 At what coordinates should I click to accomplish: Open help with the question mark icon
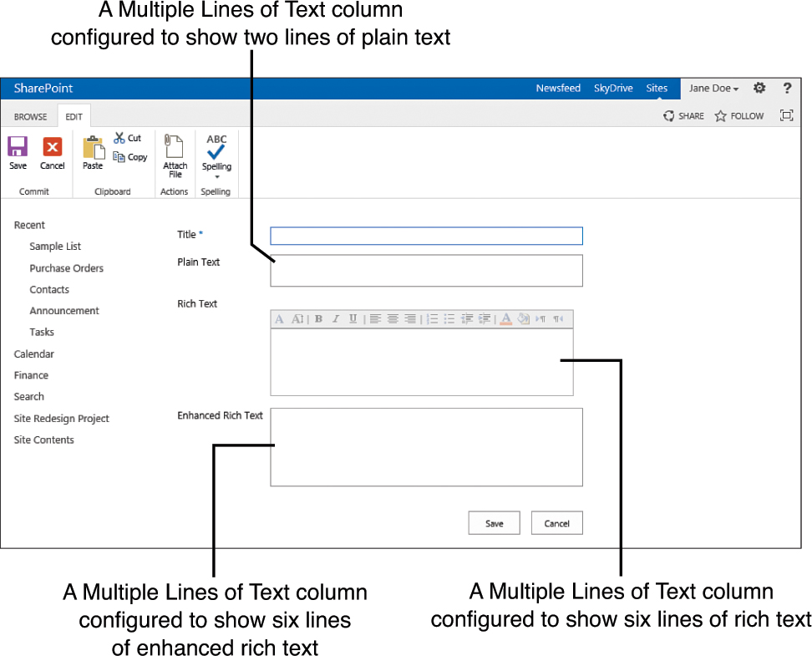tap(787, 88)
